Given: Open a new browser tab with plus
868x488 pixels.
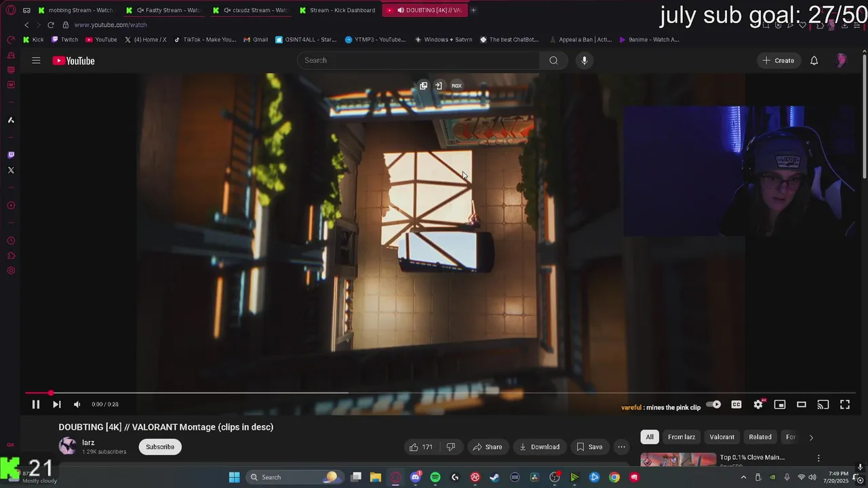Looking at the screenshot, I should (473, 10).
